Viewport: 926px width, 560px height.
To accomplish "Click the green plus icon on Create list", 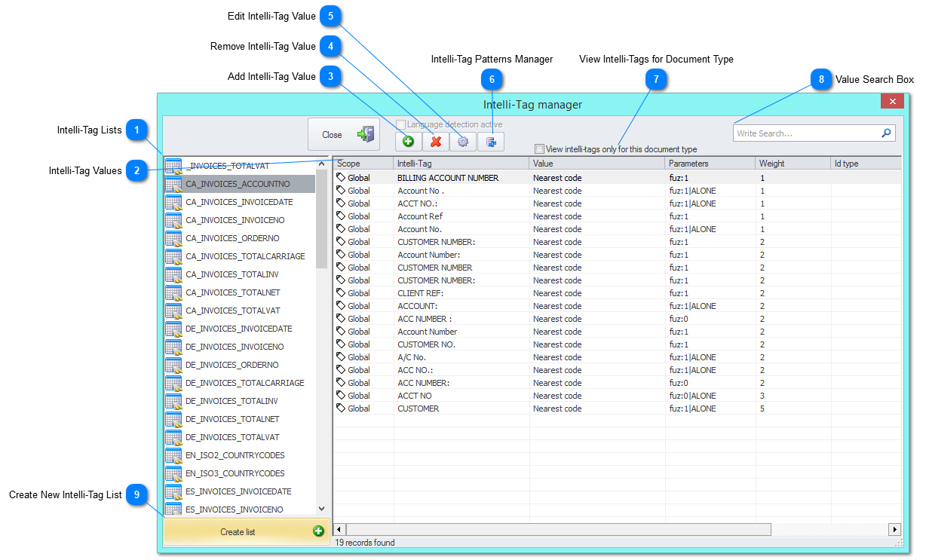I will [318, 531].
